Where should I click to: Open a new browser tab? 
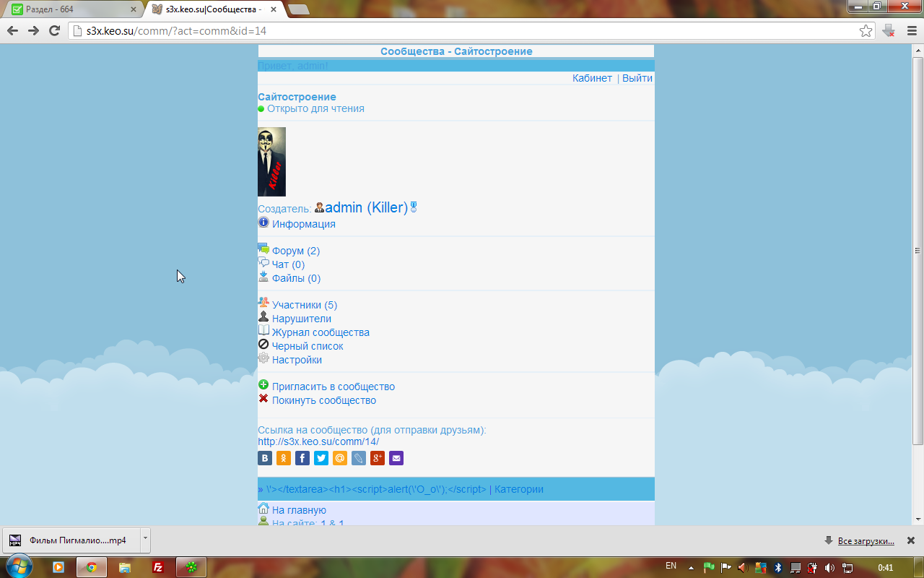(x=298, y=9)
